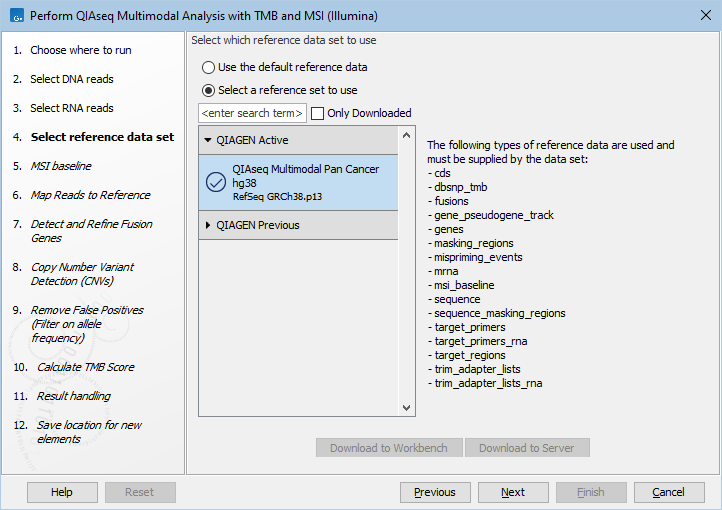
Task: Enable the Only Downloaded checkbox
Action: (x=317, y=113)
